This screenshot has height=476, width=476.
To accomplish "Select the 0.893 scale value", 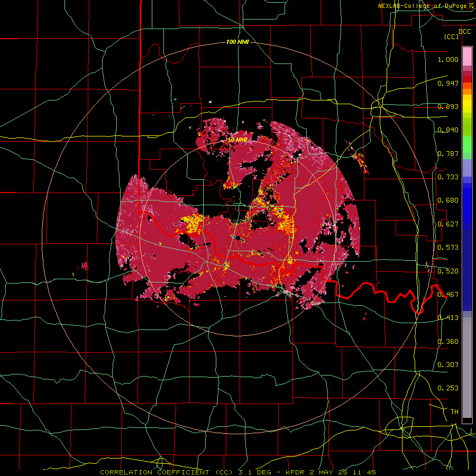I will (448, 106).
